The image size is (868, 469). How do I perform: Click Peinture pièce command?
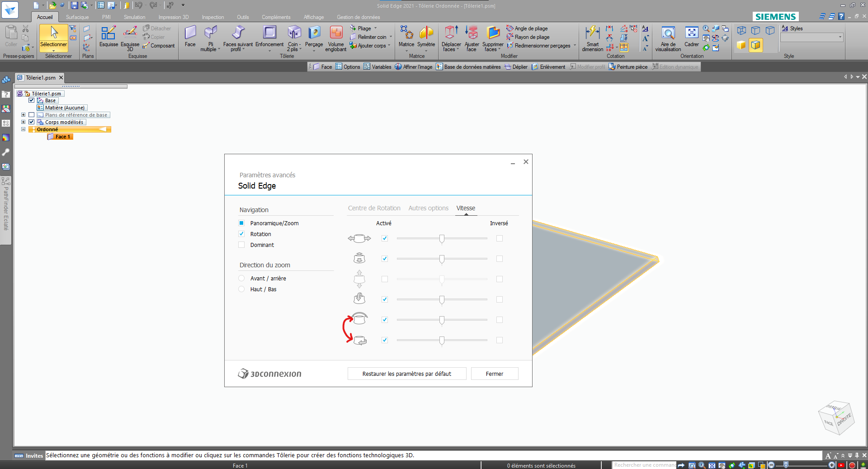coord(628,67)
